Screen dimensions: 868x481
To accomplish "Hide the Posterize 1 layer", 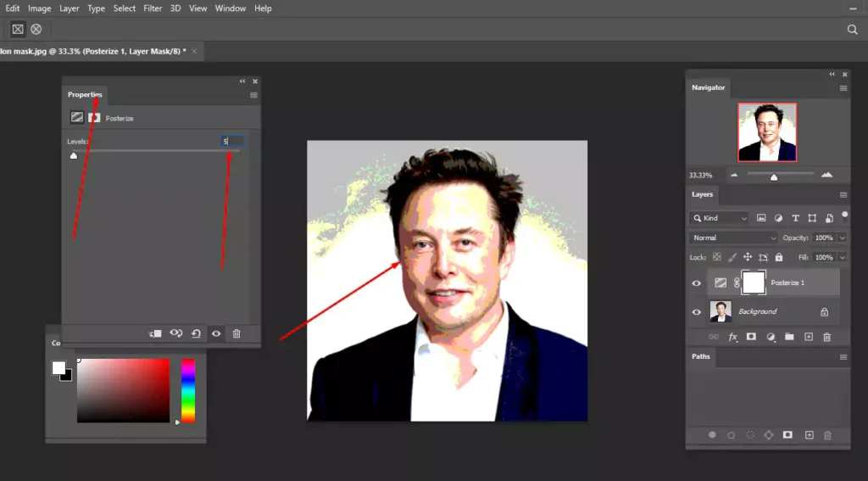I will [696, 283].
